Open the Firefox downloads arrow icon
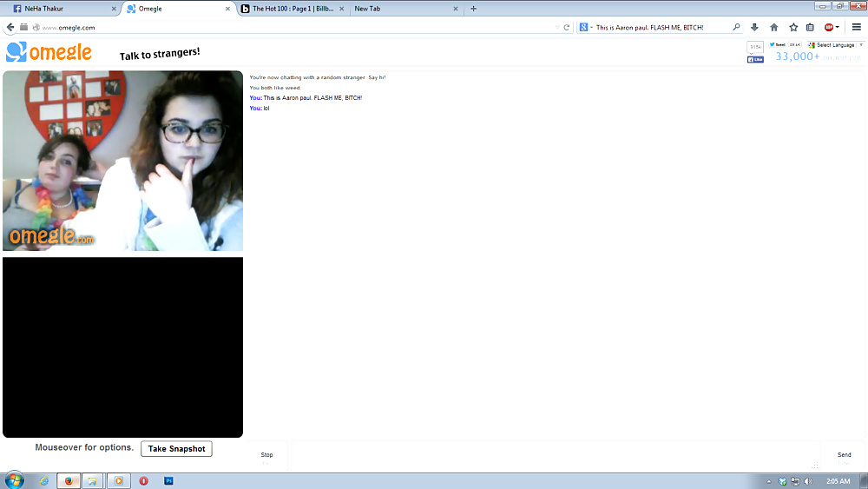 754,27
